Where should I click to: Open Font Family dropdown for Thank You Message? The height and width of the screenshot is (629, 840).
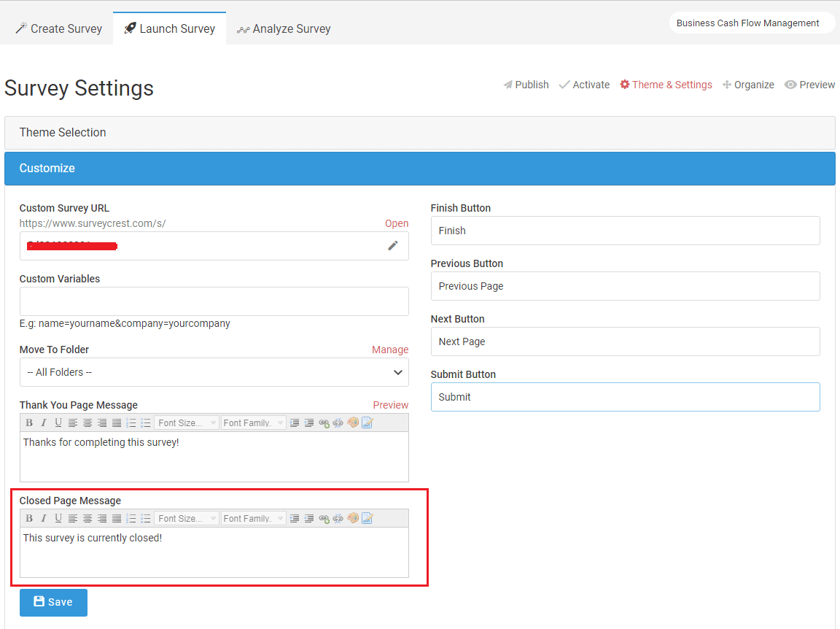pos(254,423)
